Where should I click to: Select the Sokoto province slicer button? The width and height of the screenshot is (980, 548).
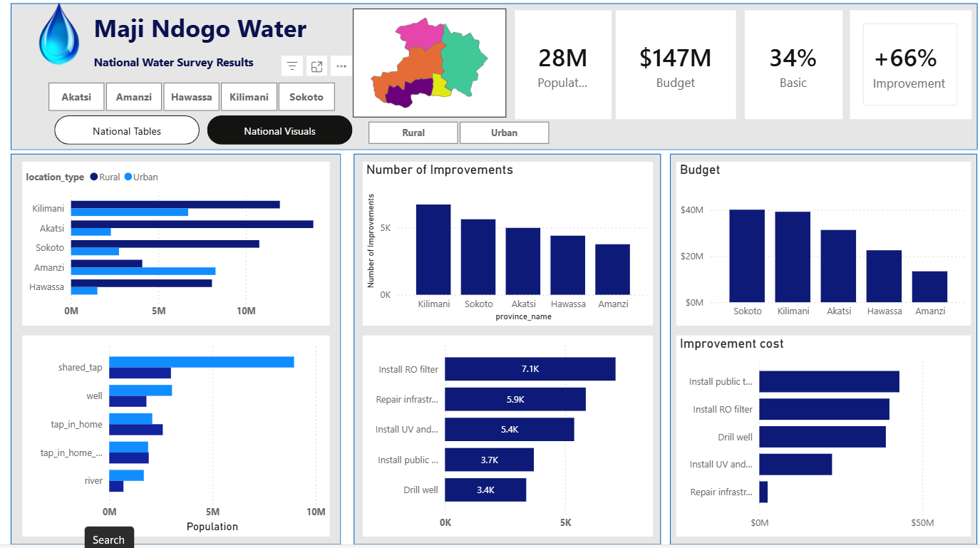(x=306, y=97)
